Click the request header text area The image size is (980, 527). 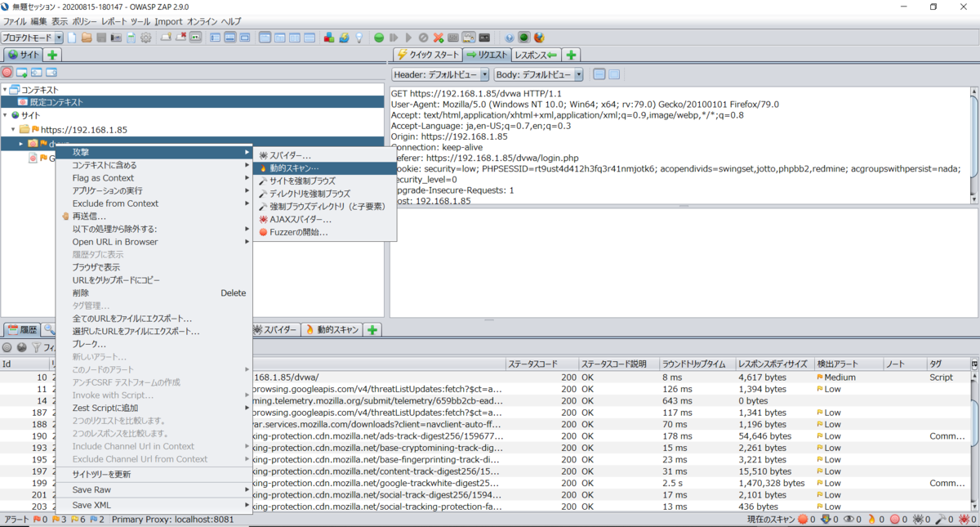(679, 145)
